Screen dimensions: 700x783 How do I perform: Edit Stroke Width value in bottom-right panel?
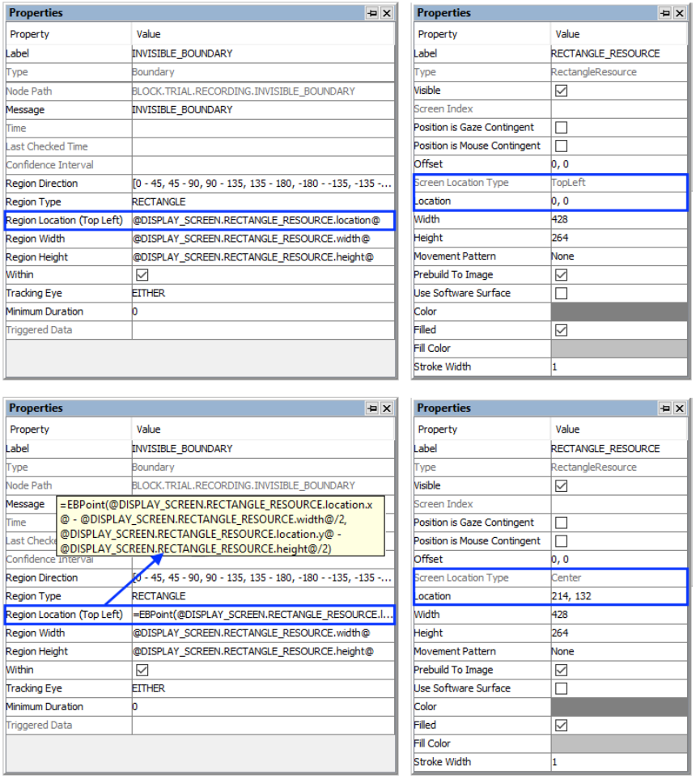[x=619, y=761]
